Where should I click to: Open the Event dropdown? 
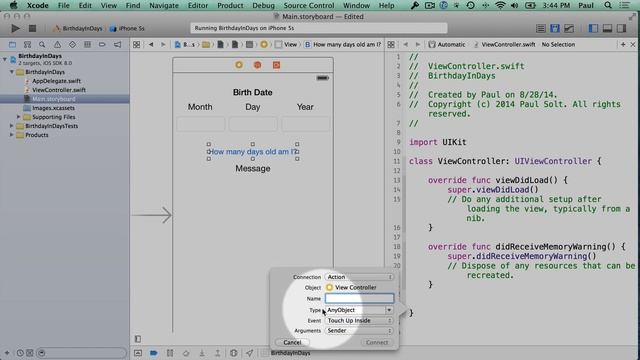coord(359,320)
